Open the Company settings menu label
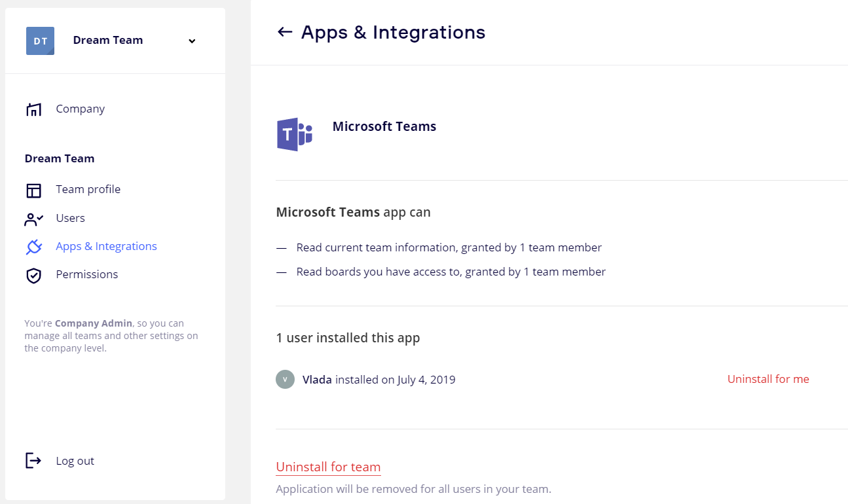The image size is (848, 504). coord(80,109)
